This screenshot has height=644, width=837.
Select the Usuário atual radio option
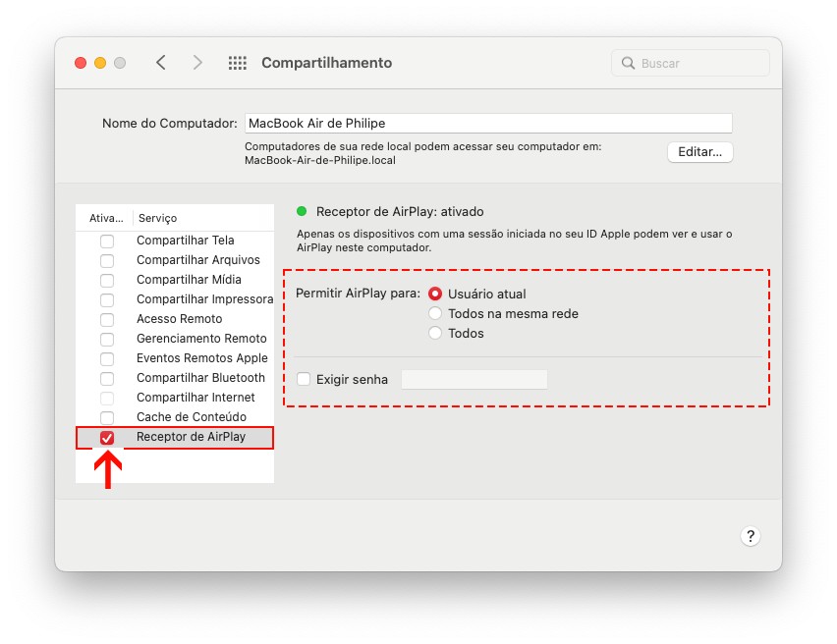(x=435, y=294)
